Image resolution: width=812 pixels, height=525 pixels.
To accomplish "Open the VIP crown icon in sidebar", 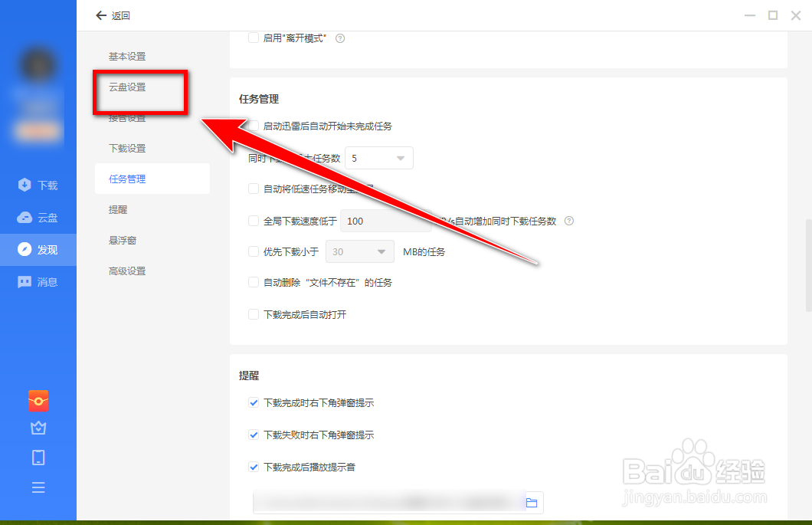I will pos(38,428).
